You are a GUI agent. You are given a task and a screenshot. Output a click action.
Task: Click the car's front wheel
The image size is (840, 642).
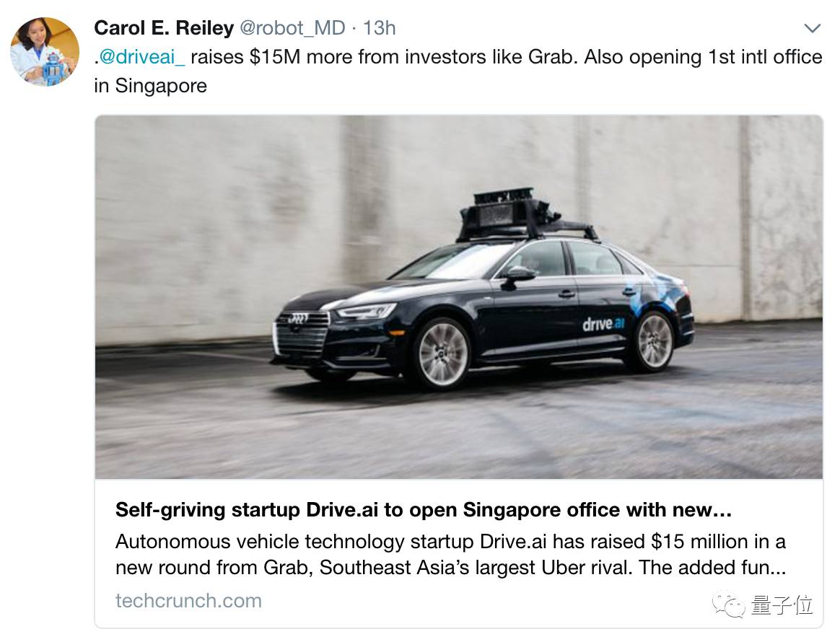[x=442, y=354]
